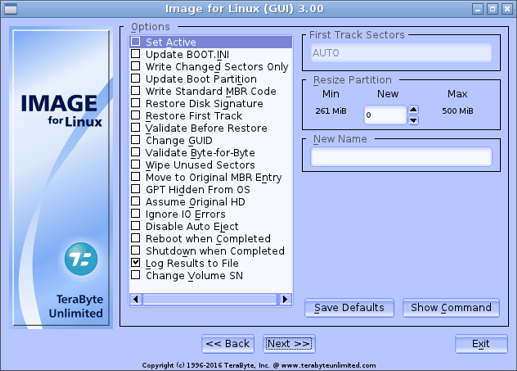Click the 261 MiB minimum size value
The height and width of the screenshot is (371, 517).
[331, 111]
